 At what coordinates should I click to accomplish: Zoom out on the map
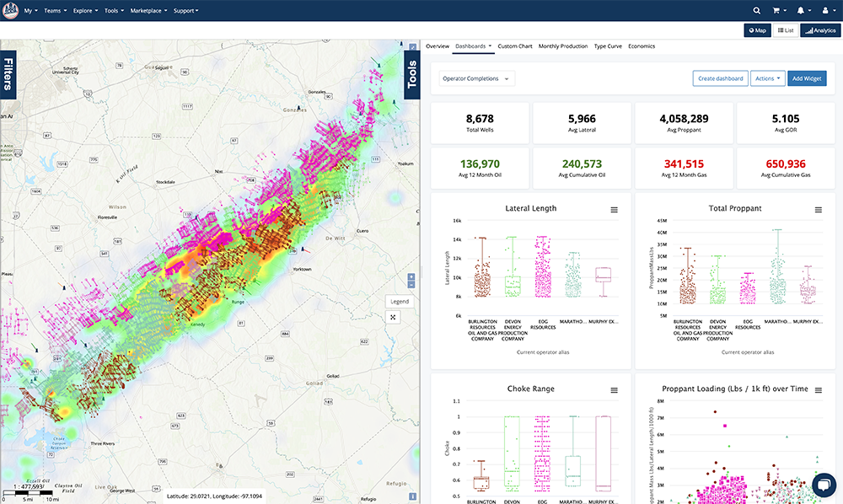[411, 287]
